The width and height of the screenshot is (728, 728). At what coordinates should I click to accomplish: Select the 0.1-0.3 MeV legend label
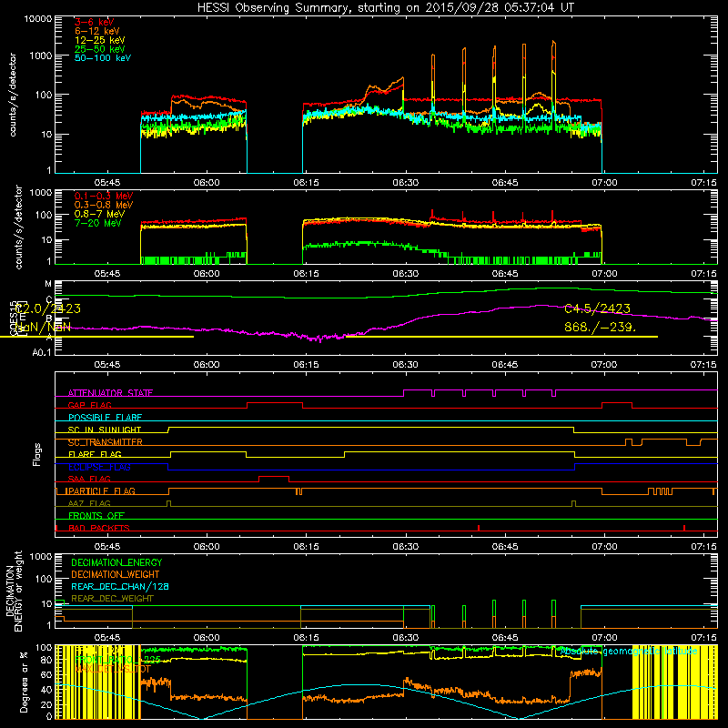104,197
